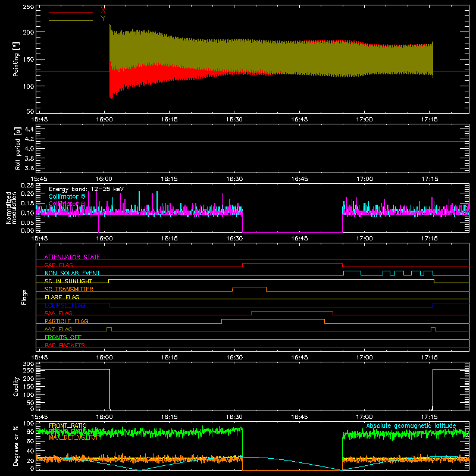The width and height of the screenshot is (476, 476).
Task: Click the raised SC_TRANSMITTER step segment
Action: [249, 287]
